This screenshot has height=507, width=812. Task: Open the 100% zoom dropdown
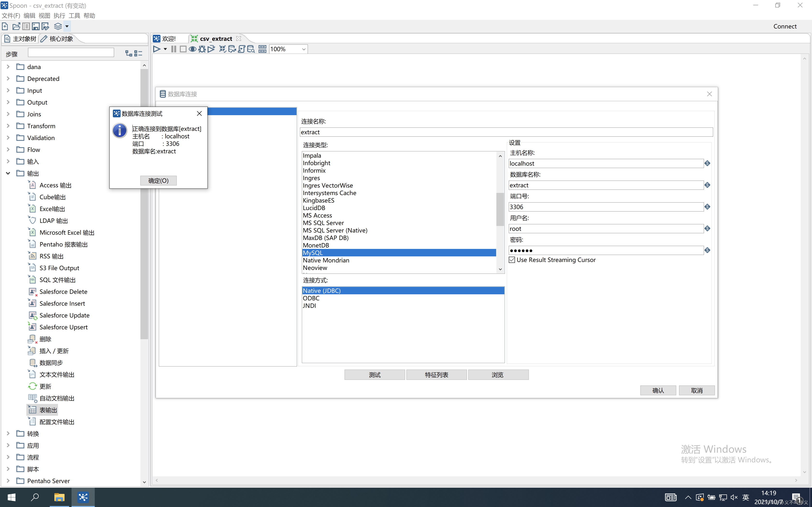(304, 49)
